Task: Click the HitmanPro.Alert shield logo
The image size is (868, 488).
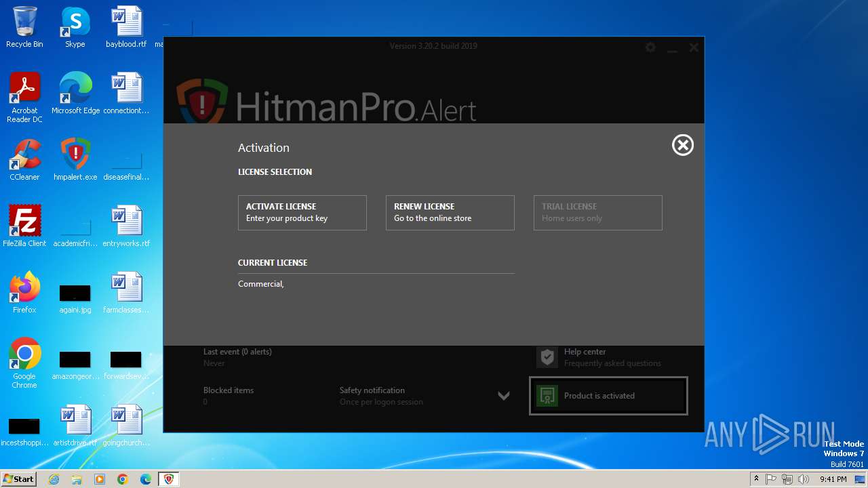Action: point(202,102)
